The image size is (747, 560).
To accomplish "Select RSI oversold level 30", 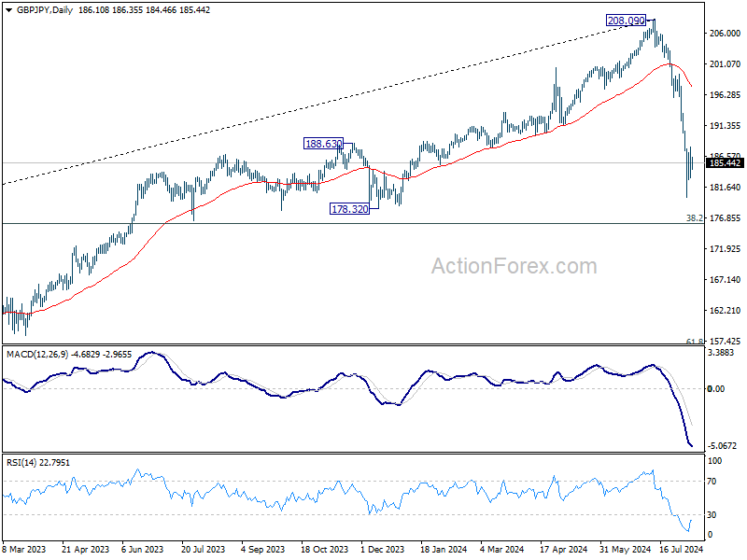I will (712, 515).
